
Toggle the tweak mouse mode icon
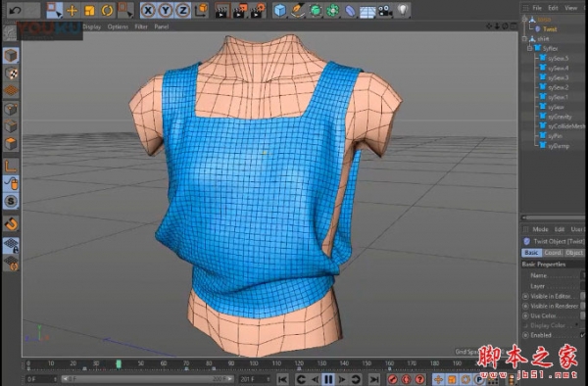11,183
